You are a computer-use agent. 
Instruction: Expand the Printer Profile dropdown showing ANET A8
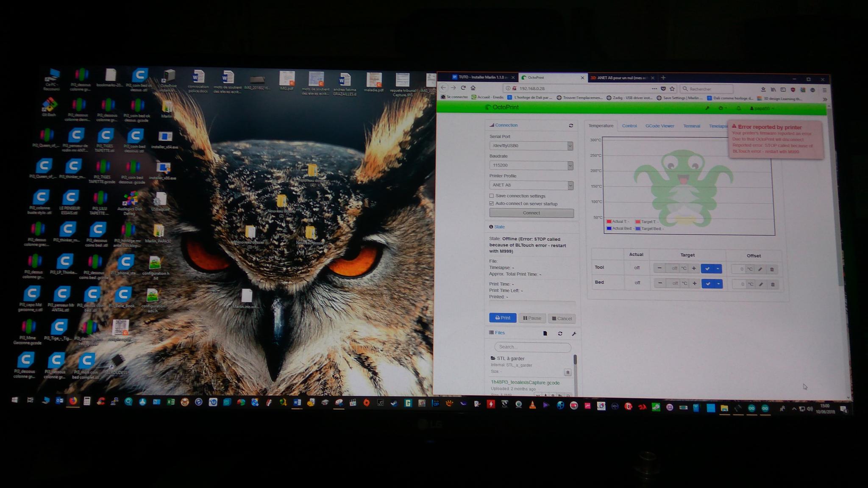(531, 185)
